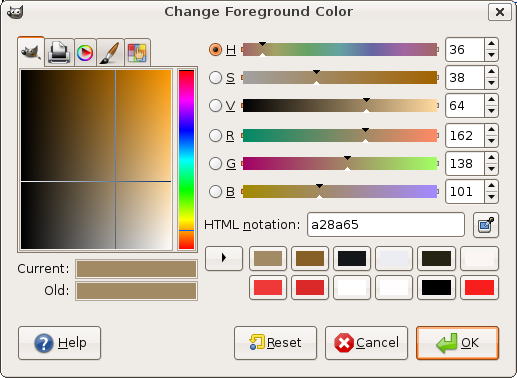
Task: Click the Reset button
Action: point(275,343)
